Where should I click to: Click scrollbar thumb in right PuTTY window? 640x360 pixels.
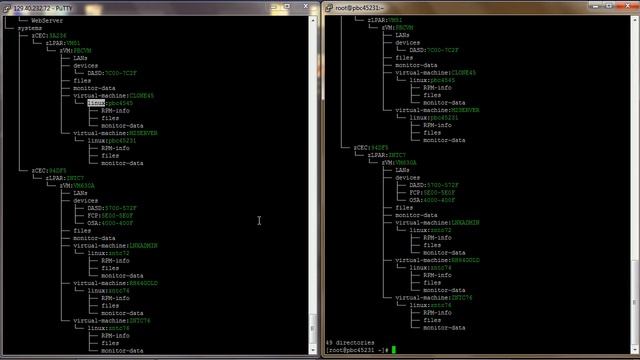pos(635,302)
